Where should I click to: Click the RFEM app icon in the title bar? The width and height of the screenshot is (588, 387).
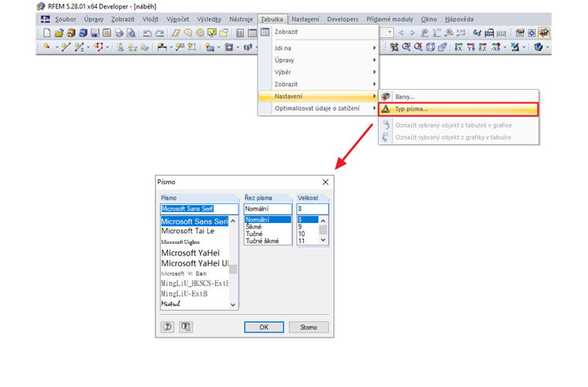(x=40, y=6)
